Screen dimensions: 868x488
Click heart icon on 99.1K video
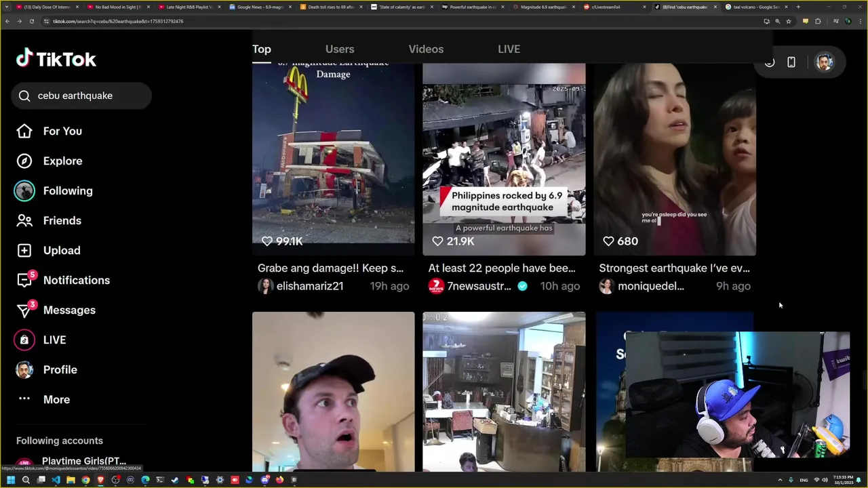pyautogui.click(x=267, y=241)
